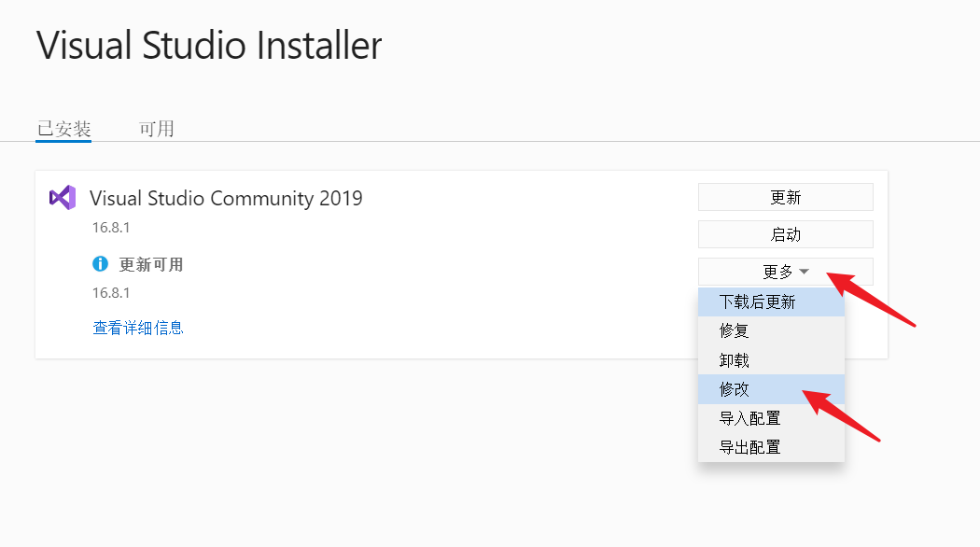Click the 更新 button to update
Viewport: 980px width, 547px height.
coord(785,197)
